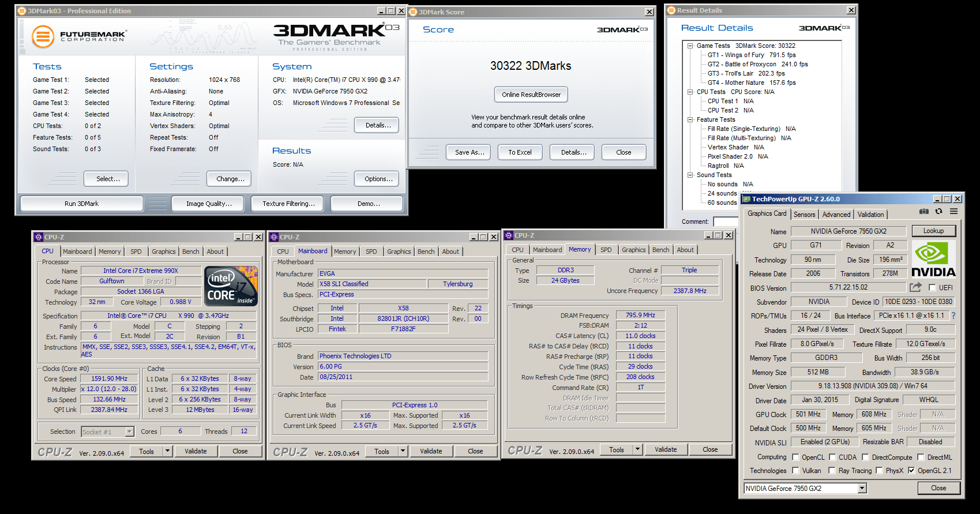Click the GPU-Z title bar icon
Viewport: 980px width, 514px height.
point(746,199)
